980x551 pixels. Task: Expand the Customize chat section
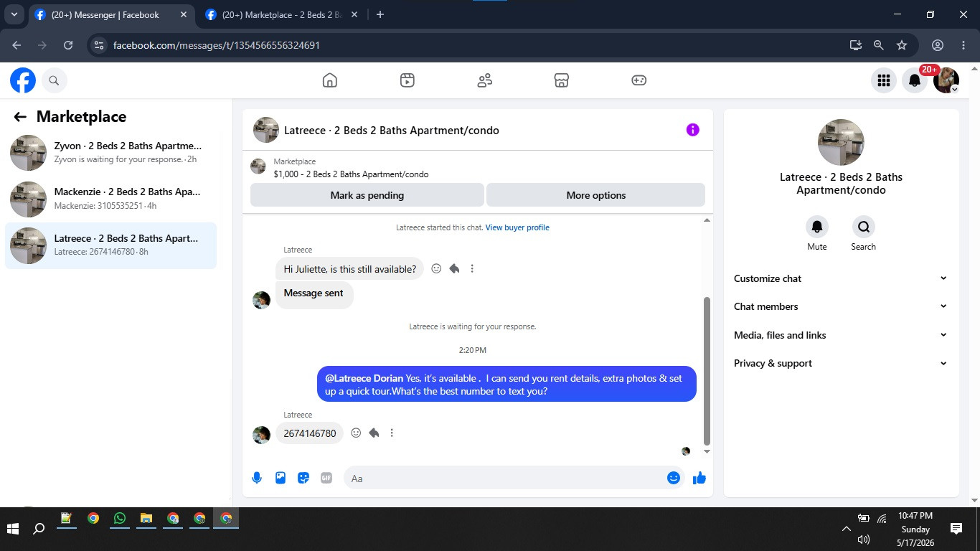tap(841, 278)
